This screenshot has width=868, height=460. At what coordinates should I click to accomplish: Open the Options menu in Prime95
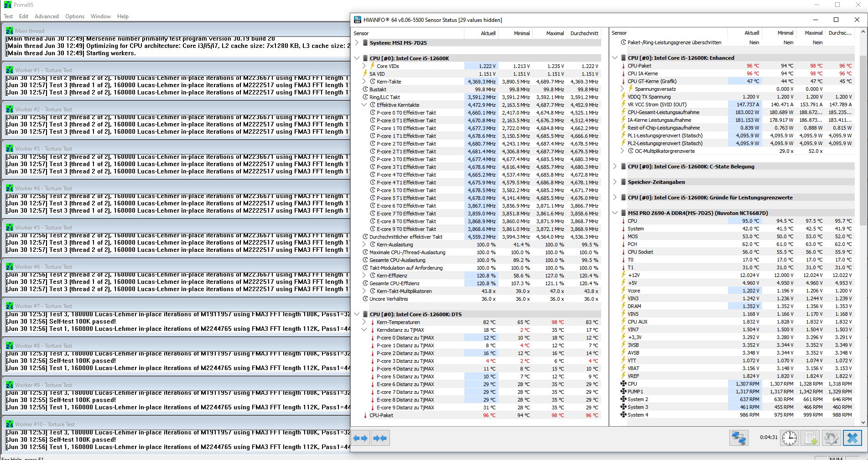tap(75, 16)
